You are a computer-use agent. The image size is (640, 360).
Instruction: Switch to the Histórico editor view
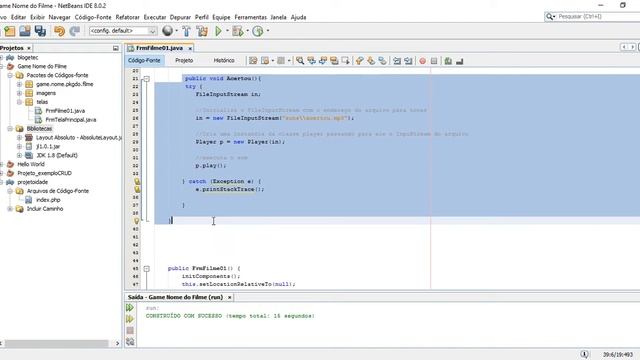224,60
